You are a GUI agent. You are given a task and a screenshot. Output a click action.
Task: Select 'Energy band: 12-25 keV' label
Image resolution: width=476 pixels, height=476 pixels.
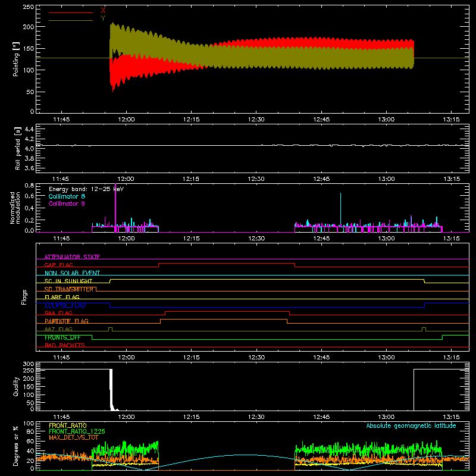pyautogui.click(x=86, y=189)
